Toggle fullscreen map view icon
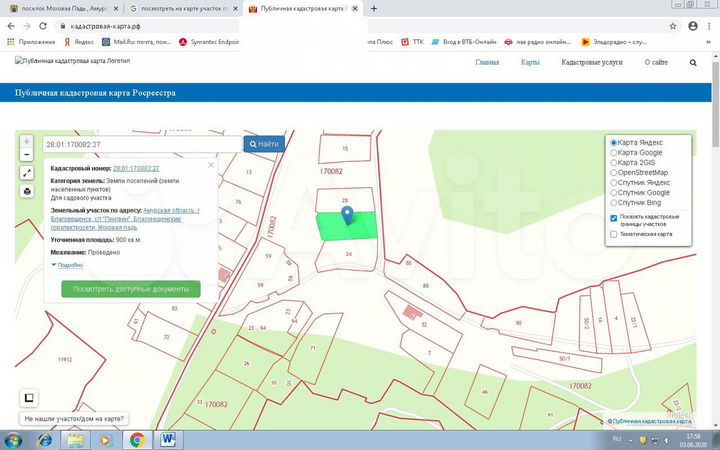This screenshot has height=450, width=720. pyautogui.click(x=27, y=172)
